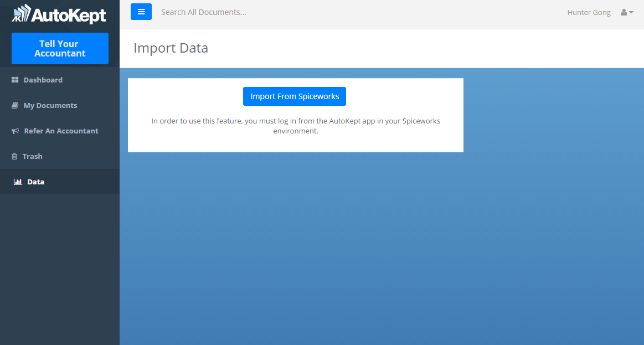Click the Hunter Gong username
The width and height of the screenshot is (644, 345).
[589, 12]
